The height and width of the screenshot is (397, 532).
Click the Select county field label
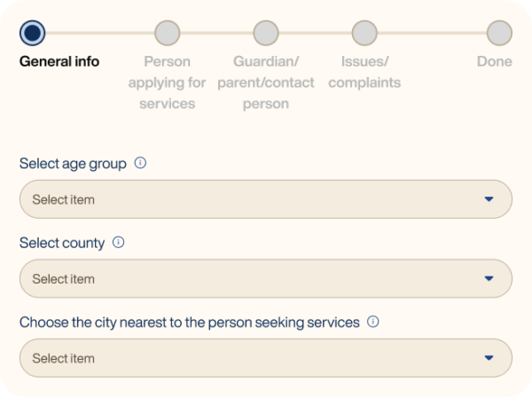point(62,243)
